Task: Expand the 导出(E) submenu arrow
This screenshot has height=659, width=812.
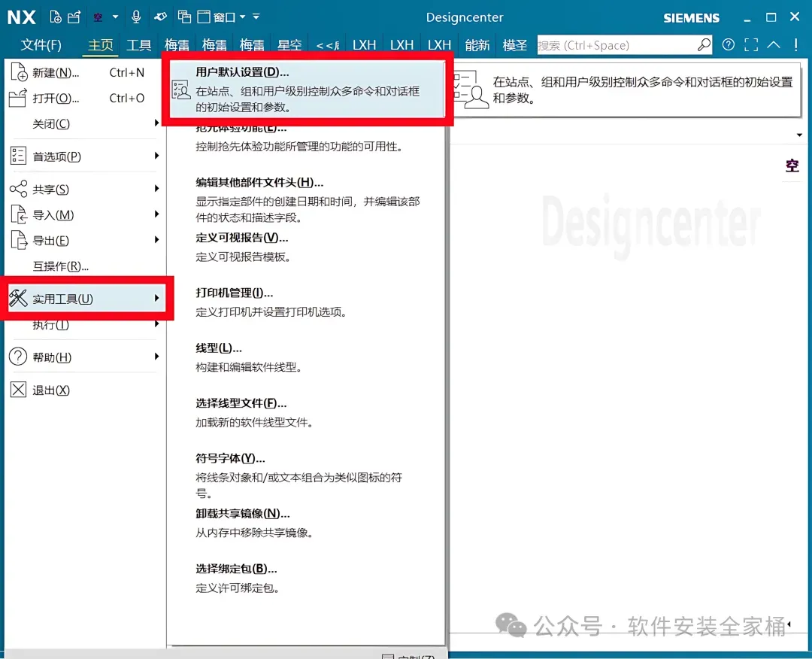Action: (x=156, y=239)
